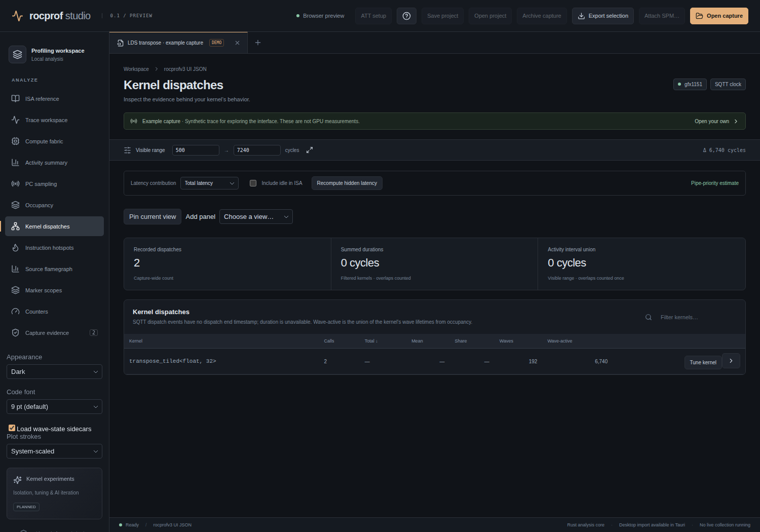The width and height of the screenshot is (760, 532).
Task: Click the visible range sliders icon
Action: coord(127,150)
